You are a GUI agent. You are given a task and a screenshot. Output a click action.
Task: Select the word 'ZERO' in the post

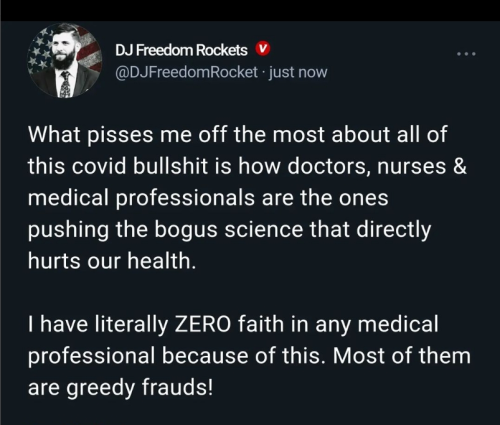203,324
